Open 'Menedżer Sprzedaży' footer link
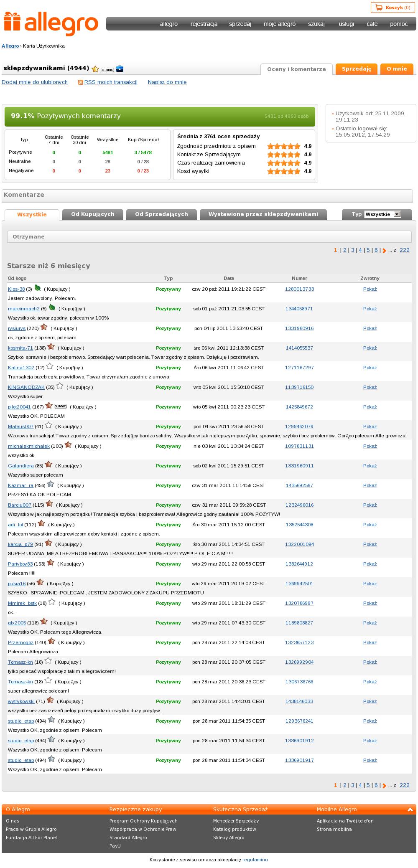 click(236, 821)
